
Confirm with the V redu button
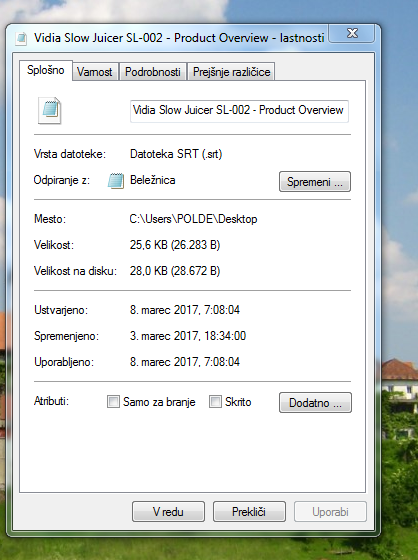point(168,511)
